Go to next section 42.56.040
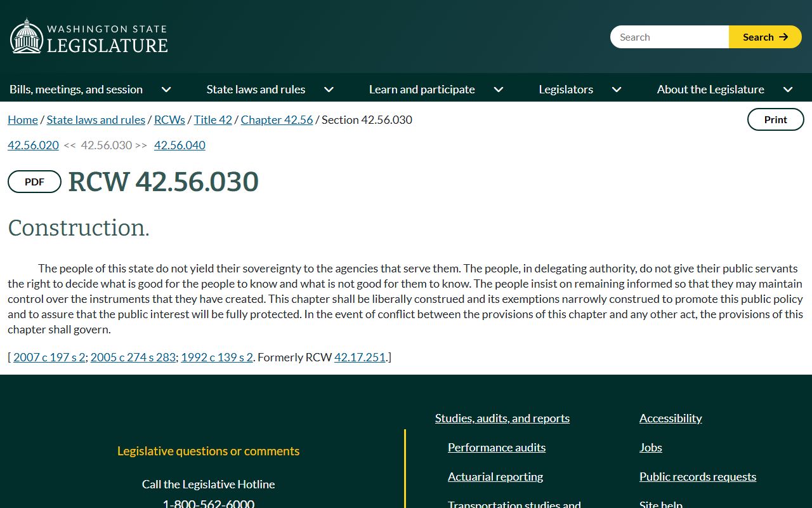Screen dimensions: 812x508 180,145
